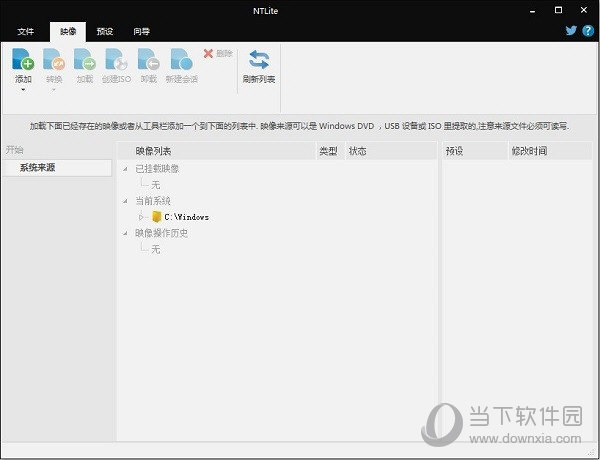Expand the C:\Windows tree node
600x460 pixels.
[141, 217]
